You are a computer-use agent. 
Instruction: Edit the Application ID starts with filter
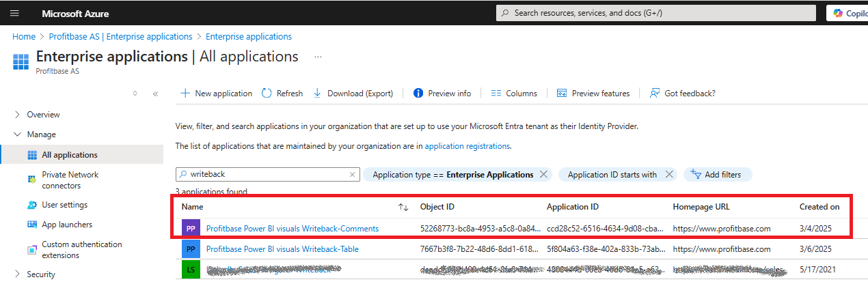click(612, 175)
